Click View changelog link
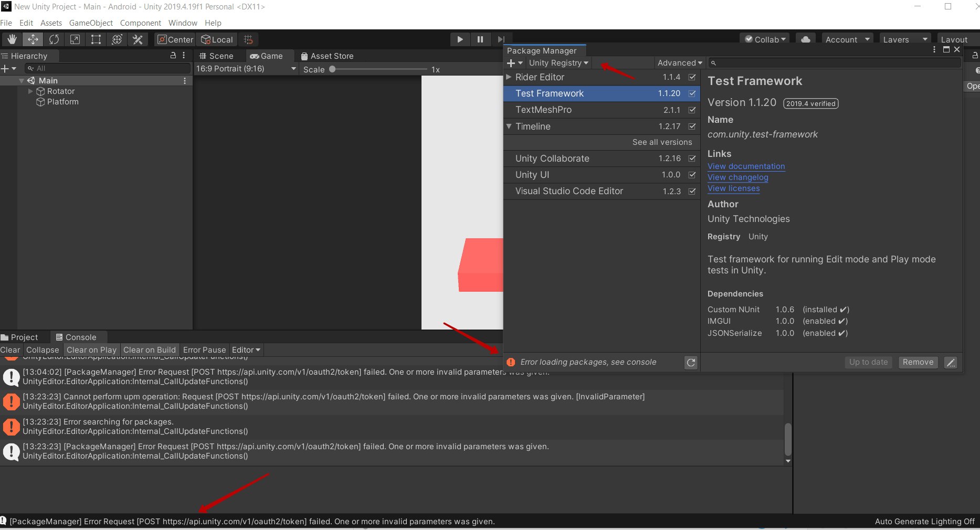 [x=737, y=177]
